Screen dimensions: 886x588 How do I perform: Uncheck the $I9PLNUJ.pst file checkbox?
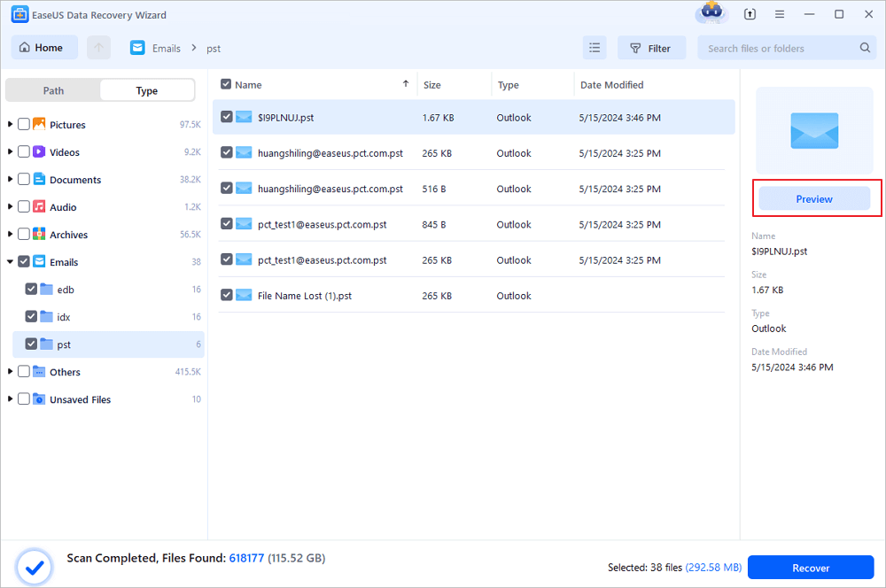point(227,117)
